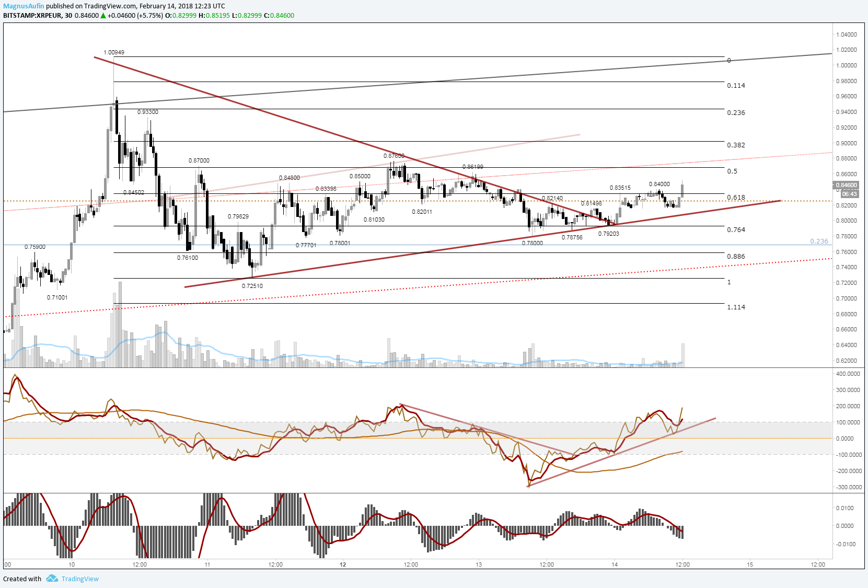868x588 pixels.
Task: Click the TradingView link in the footer
Action: click(x=80, y=579)
